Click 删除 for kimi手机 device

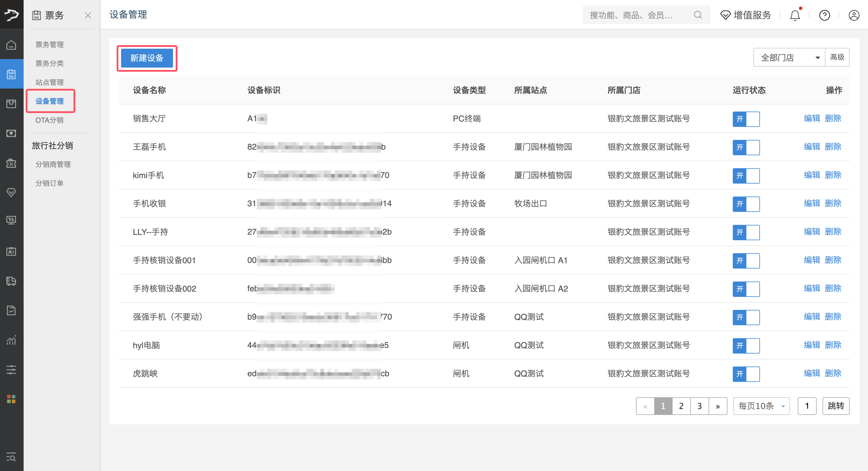tap(833, 175)
